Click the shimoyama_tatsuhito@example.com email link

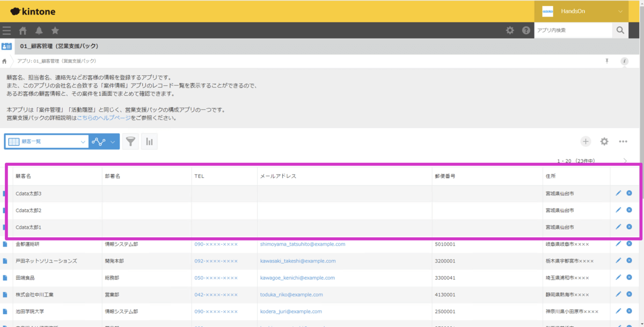point(302,244)
